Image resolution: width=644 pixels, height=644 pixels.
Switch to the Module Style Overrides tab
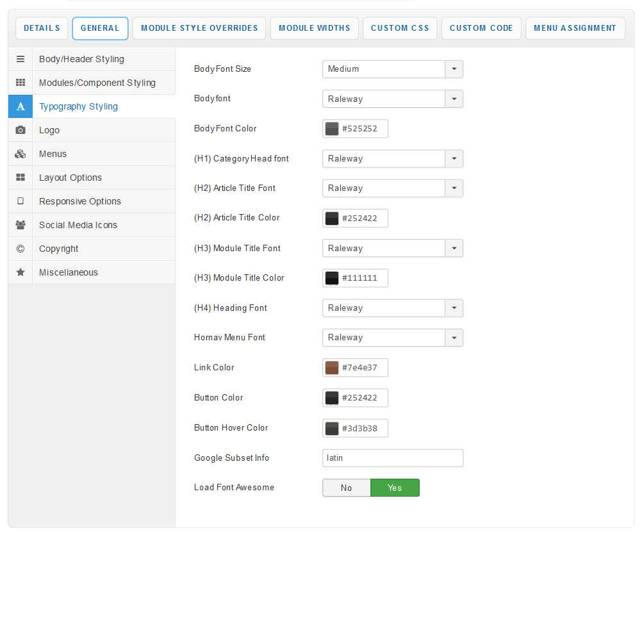point(199,28)
